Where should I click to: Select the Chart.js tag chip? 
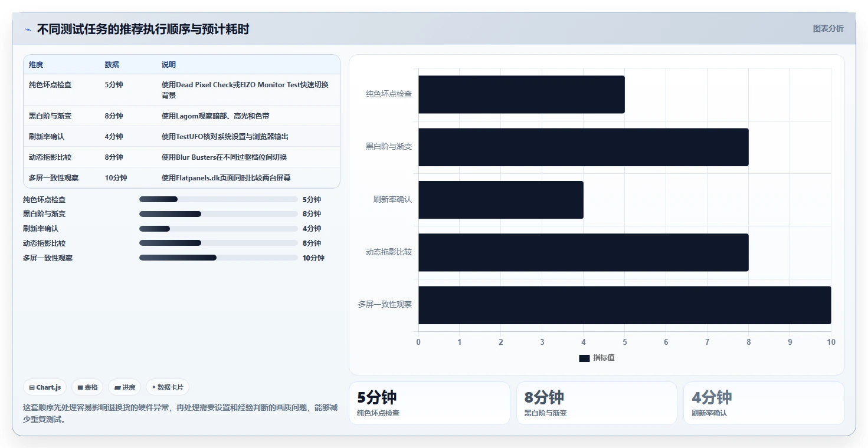[45, 387]
